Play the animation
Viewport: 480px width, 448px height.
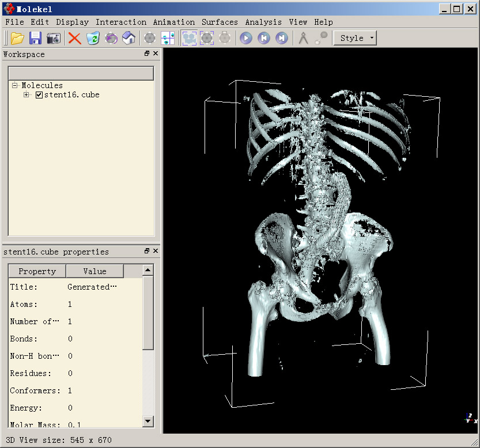246,38
